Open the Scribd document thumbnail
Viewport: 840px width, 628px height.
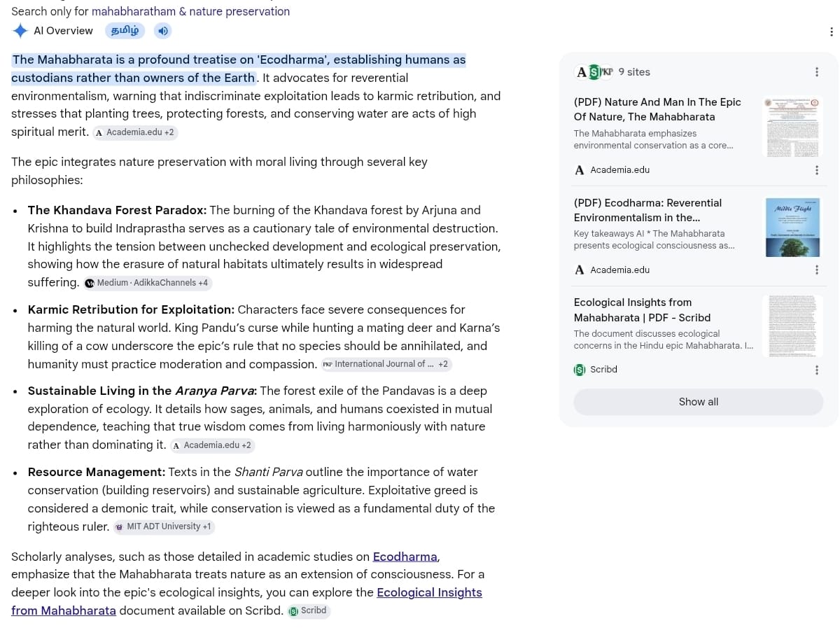(x=792, y=326)
